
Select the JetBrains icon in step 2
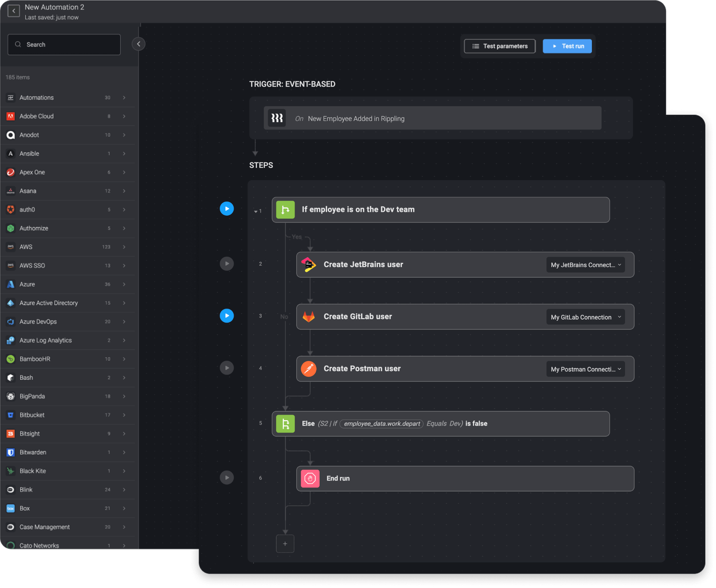[x=309, y=264]
